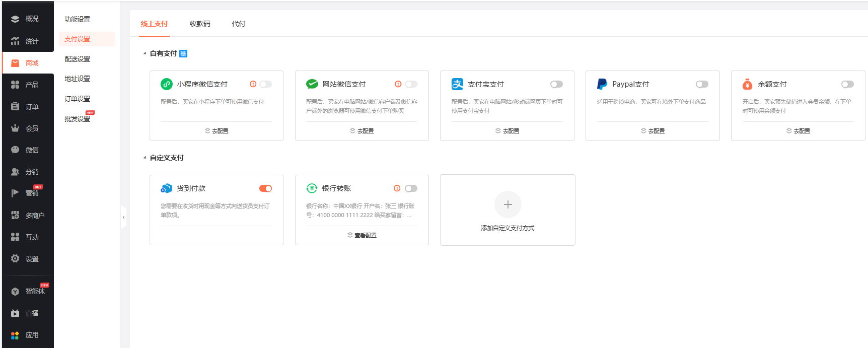Click 查看配置 on 银行转账 card

tap(362, 235)
